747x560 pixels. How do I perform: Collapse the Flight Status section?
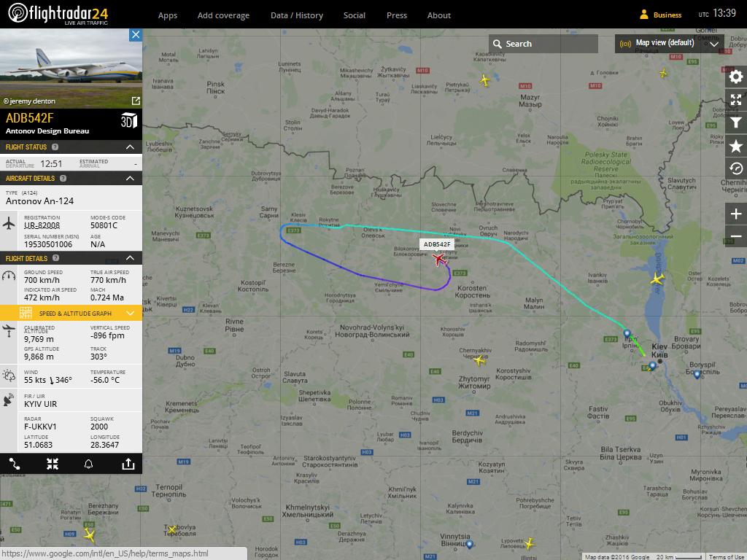click(130, 147)
